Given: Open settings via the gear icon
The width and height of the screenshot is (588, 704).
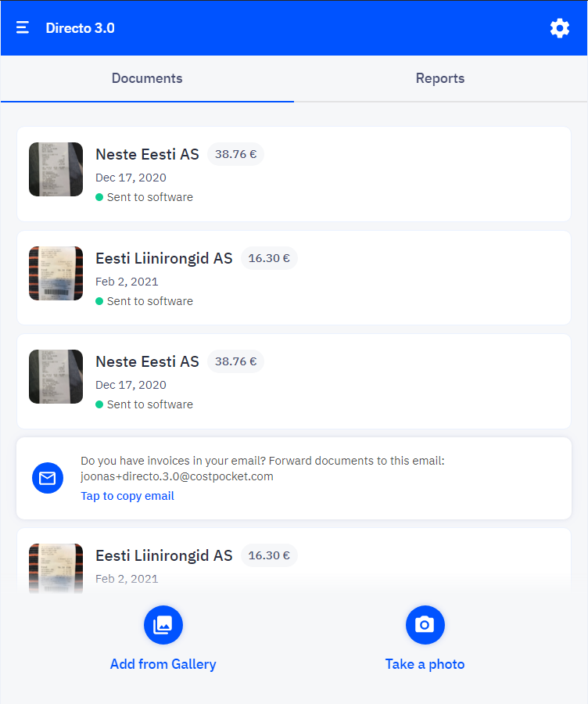Looking at the screenshot, I should (x=560, y=28).
